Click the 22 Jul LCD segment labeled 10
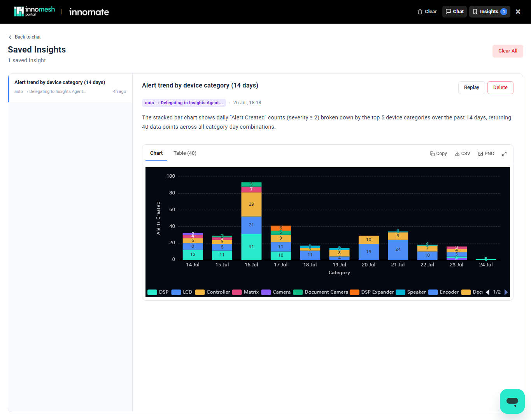 427,255
